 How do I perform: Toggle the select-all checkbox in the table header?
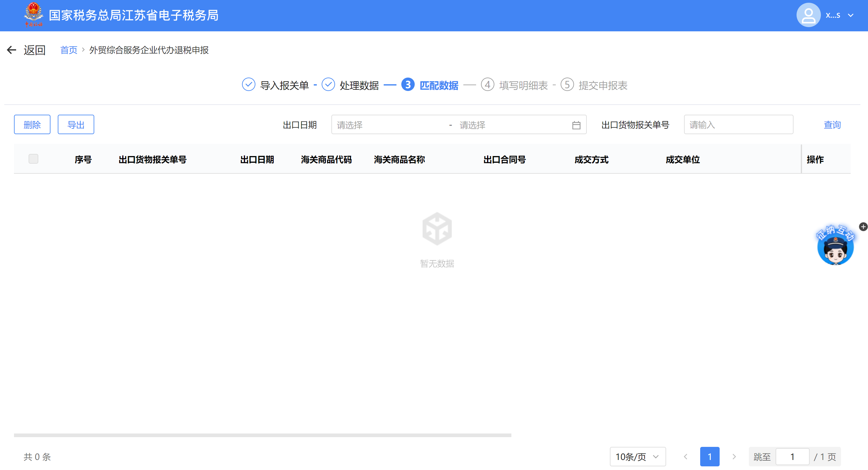tap(33, 159)
